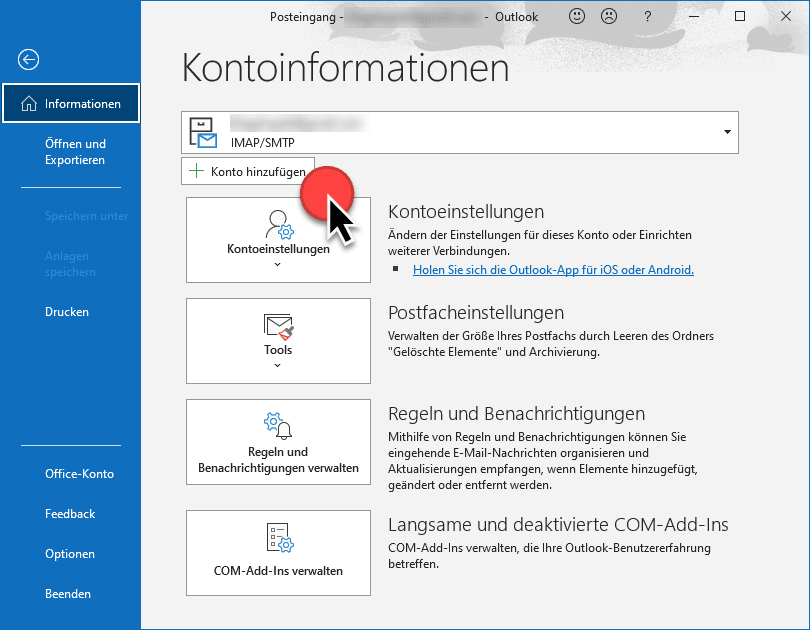Select the Informationen menu item
The height and width of the screenshot is (630, 810).
coord(71,103)
